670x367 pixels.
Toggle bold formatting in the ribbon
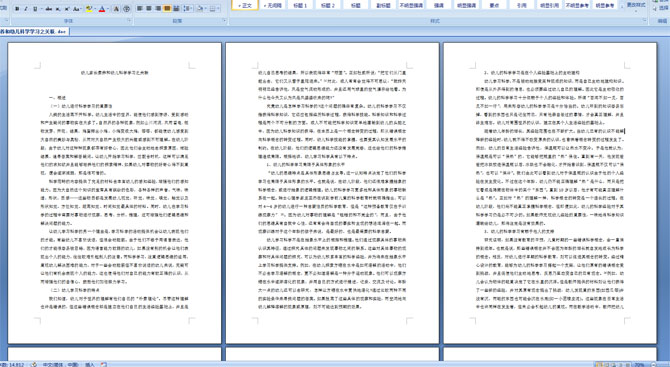coord(17,9)
